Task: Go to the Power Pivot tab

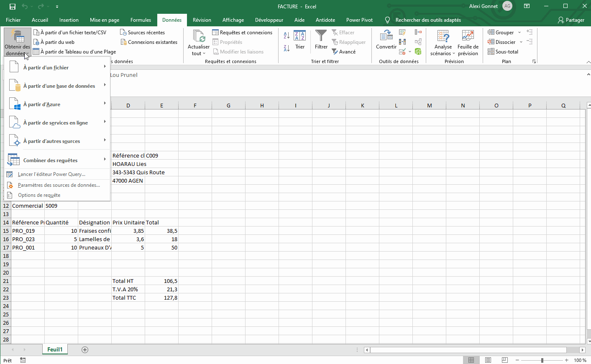Action: (359, 20)
